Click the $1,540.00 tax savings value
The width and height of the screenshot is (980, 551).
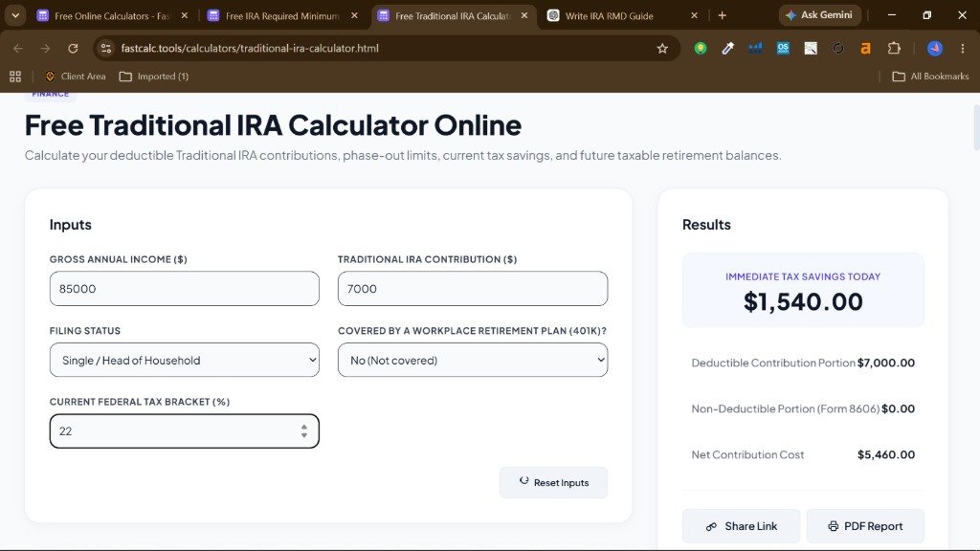point(803,301)
